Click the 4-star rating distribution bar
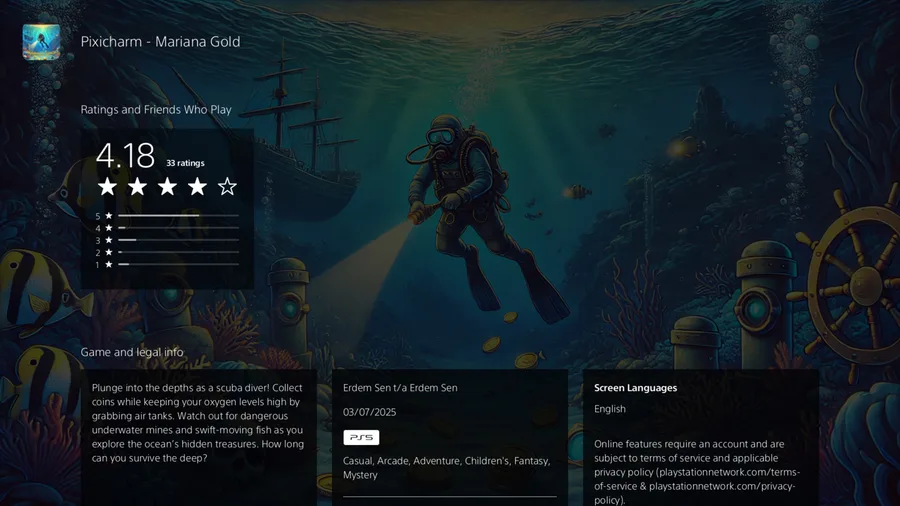The height and width of the screenshot is (506, 900). point(179,228)
